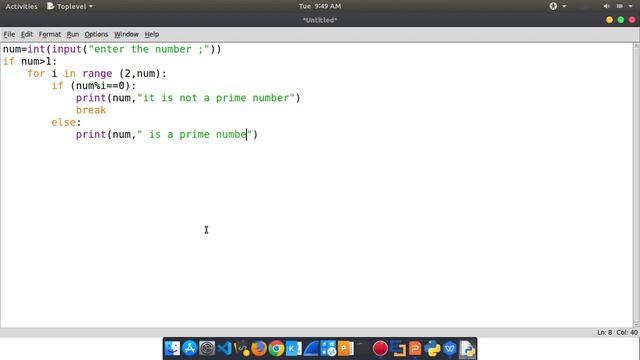
Task: Click the battery indicator icon
Action: (620, 6)
